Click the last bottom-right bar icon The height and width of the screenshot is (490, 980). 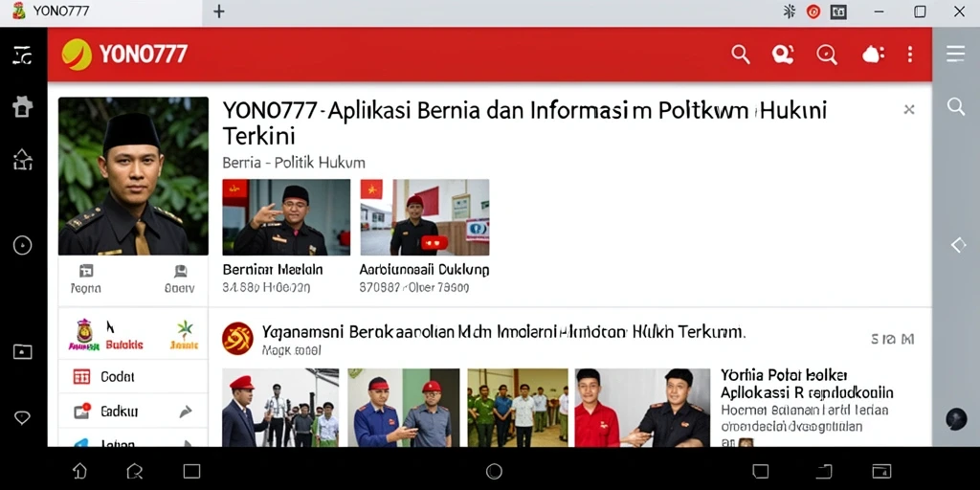(x=881, y=471)
